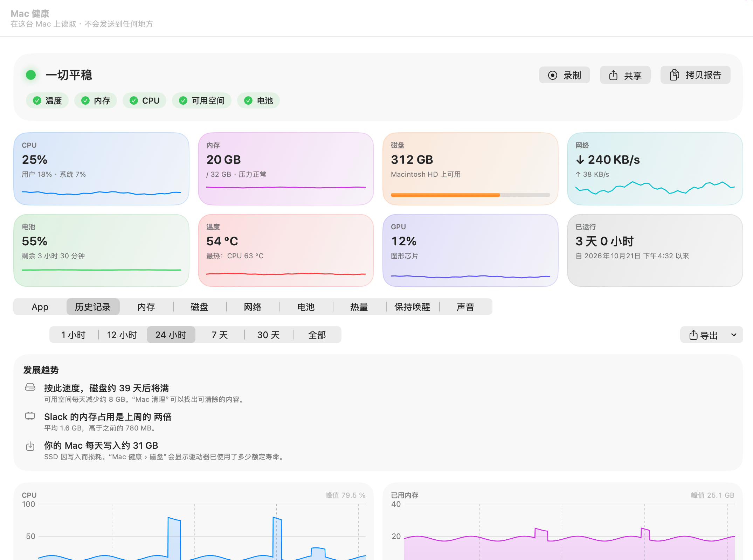Click the green checkmark on 内存 chip
Image resolution: width=753 pixels, height=560 pixels.
[x=85, y=101]
